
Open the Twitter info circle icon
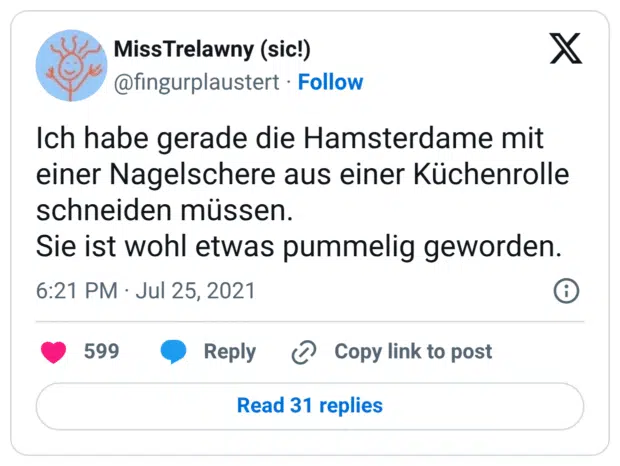pos(565,291)
